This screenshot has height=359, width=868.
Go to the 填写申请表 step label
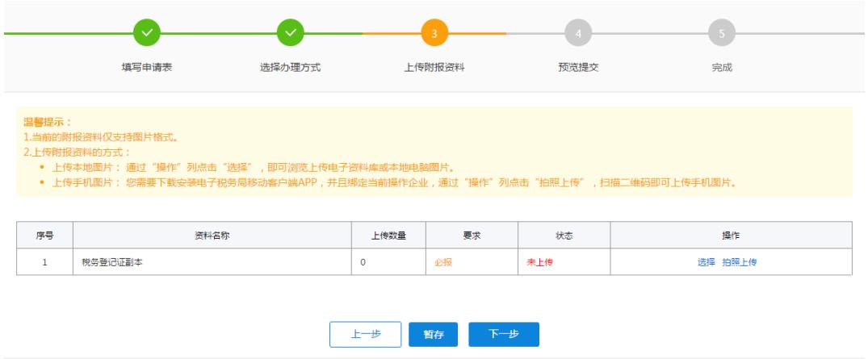pos(146,67)
